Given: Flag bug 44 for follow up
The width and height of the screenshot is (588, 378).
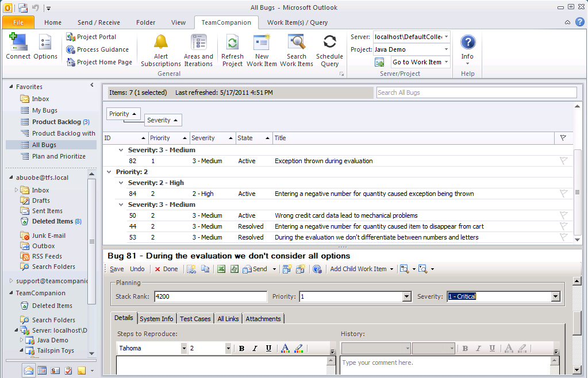Looking at the screenshot, I should coord(563,226).
